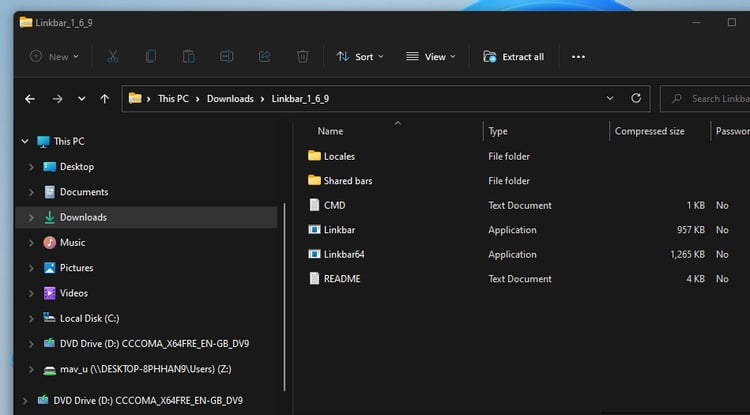
Task: Click the Delete trash bin icon
Action: [x=302, y=56]
